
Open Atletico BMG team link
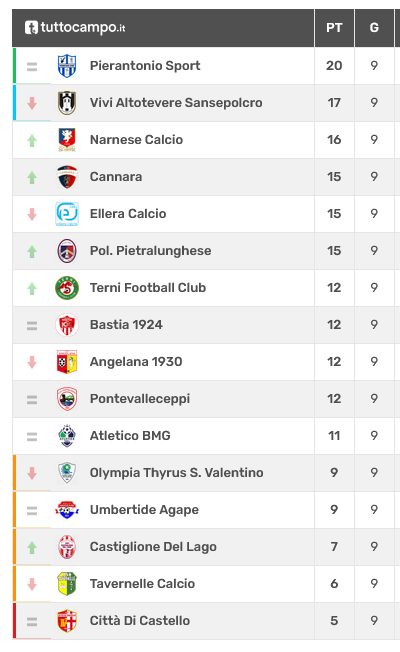click(130, 436)
